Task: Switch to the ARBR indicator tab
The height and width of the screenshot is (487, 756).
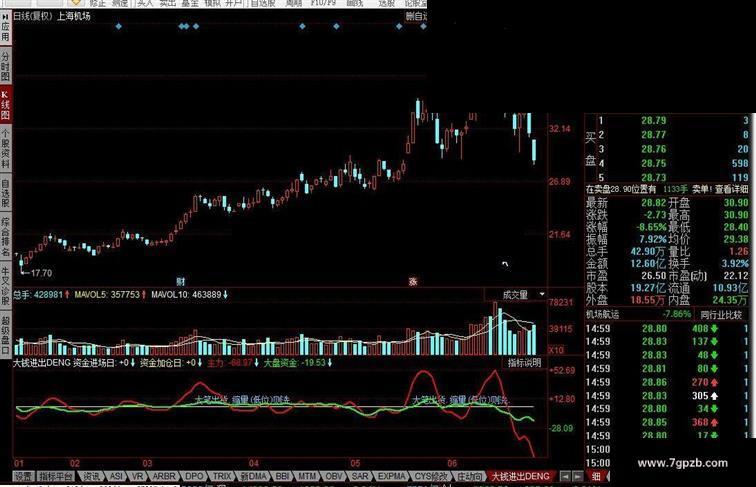Action: click(x=164, y=476)
